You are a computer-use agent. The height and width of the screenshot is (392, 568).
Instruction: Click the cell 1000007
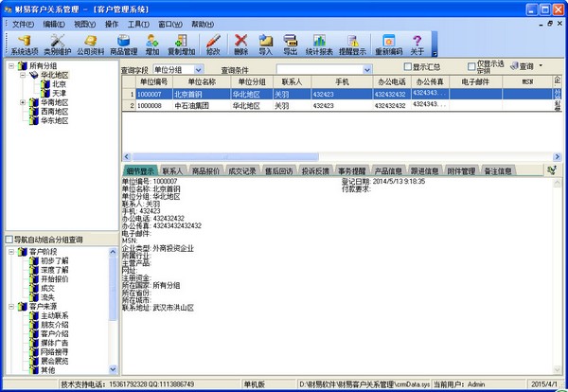pyautogui.click(x=154, y=94)
